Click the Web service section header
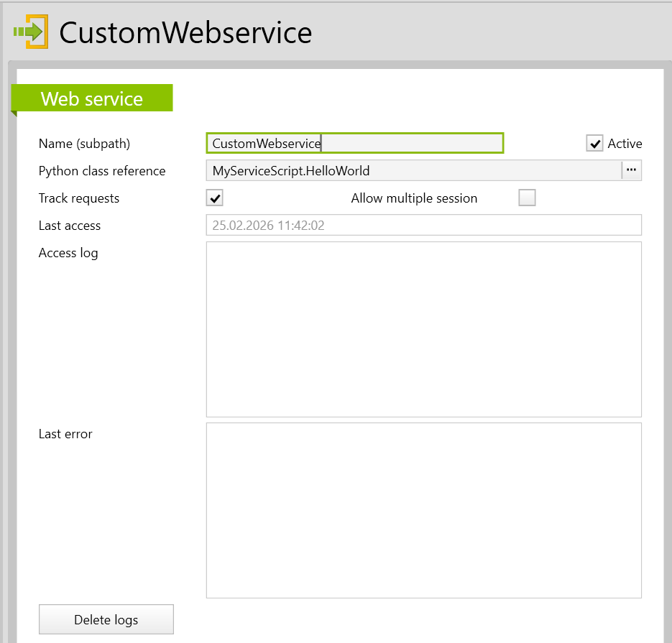This screenshot has height=643, width=672. 92,98
